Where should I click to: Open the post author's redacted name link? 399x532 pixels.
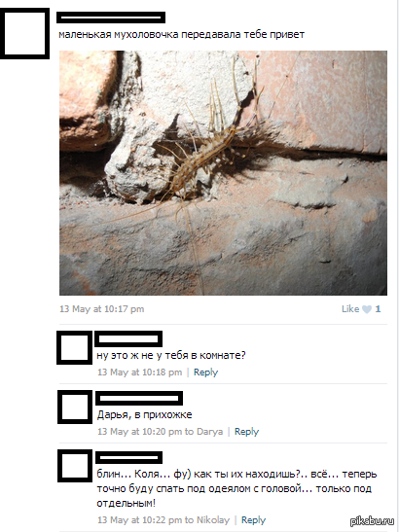point(111,18)
